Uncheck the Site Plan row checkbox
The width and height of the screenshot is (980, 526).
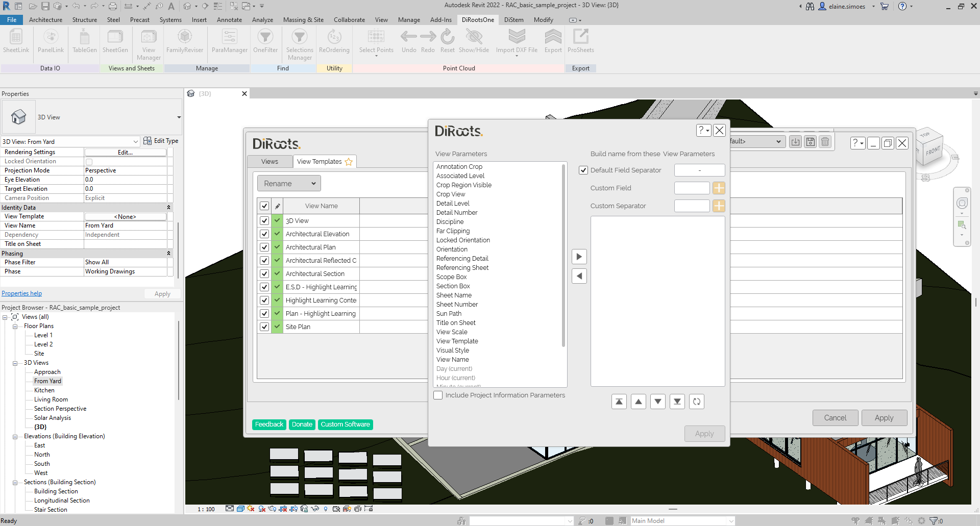pyautogui.click(x=264, y=327)
